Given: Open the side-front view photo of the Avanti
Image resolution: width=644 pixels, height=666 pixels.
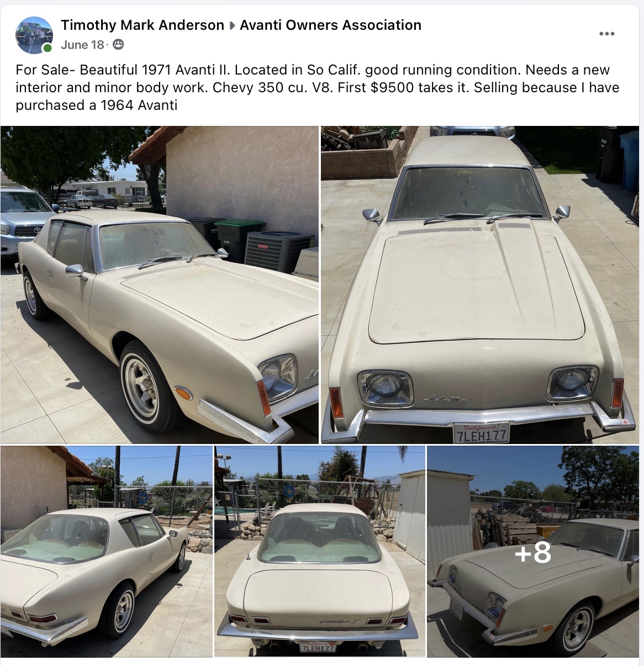Looking at the screenshot, I should 160,284.
